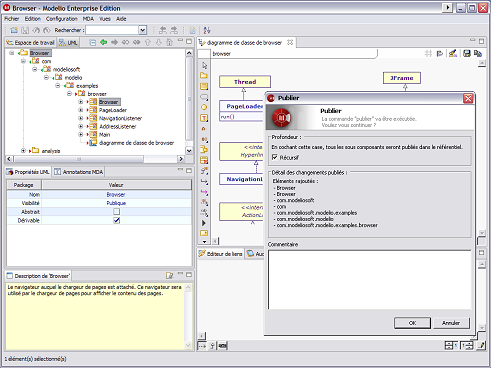Minimize the Propriétés UML panel
The width and height of the screenshot is (491, 368).
180,170
